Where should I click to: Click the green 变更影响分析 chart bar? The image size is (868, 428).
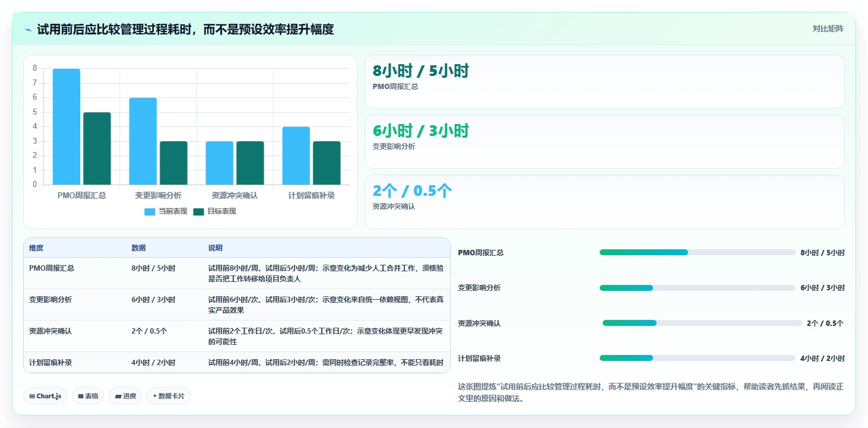pyautogui.click(x=173, y=163)
